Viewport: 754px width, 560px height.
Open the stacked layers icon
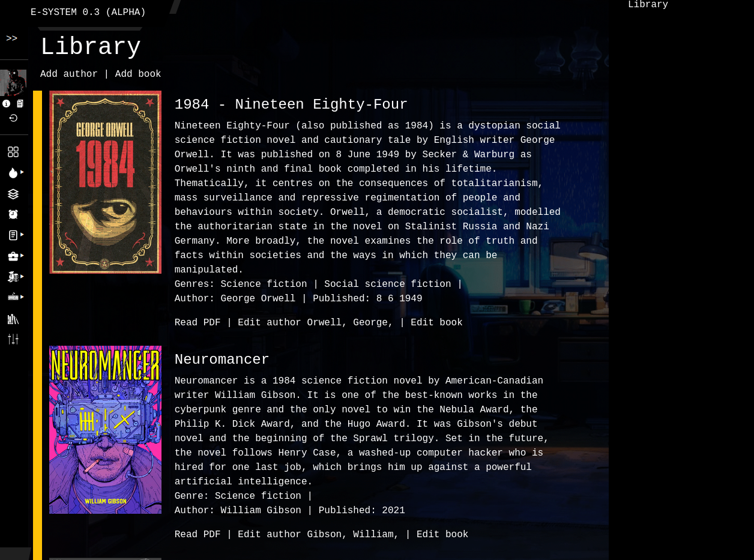(13, 194)
